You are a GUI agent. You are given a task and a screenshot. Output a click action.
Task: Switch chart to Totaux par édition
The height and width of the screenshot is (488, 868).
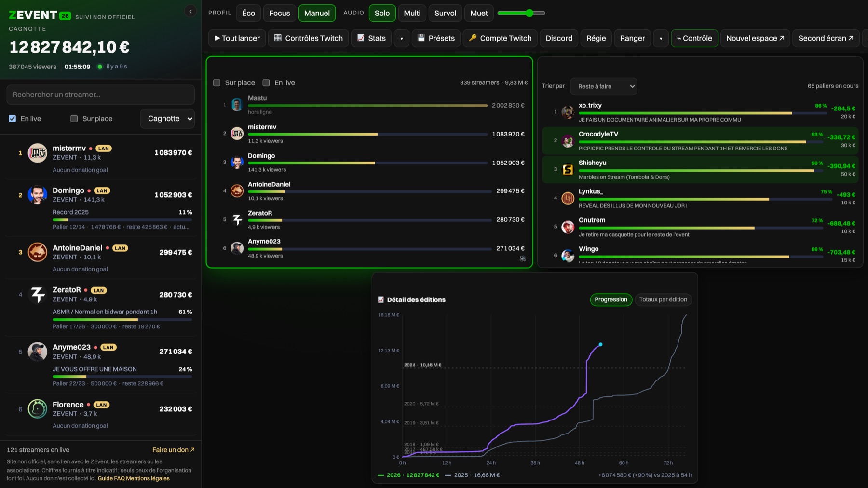pyautogui.click(x=663, y=299)
